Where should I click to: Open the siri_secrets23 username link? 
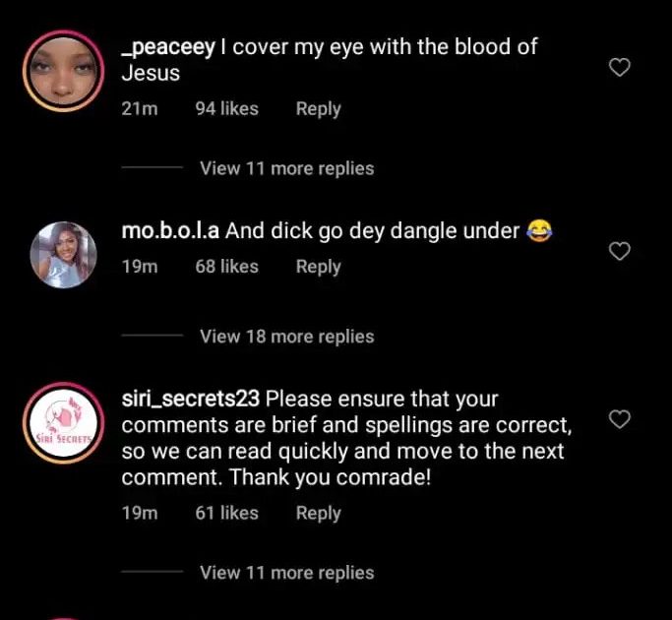click(x=190, y=400)
